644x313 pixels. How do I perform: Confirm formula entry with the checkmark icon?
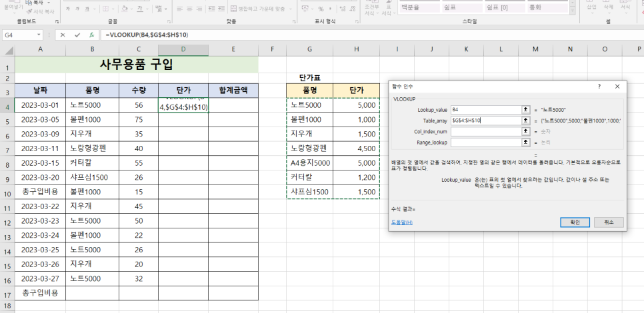[x=77, y=35]
